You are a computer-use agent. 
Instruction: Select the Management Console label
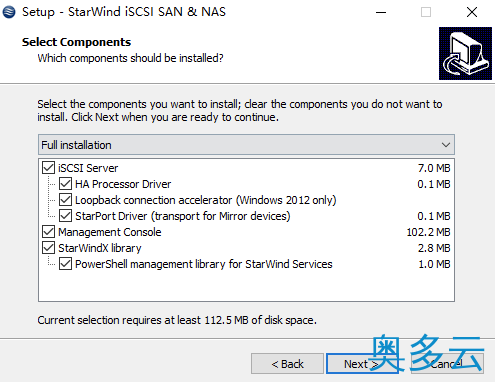click(x=110, y=232)
